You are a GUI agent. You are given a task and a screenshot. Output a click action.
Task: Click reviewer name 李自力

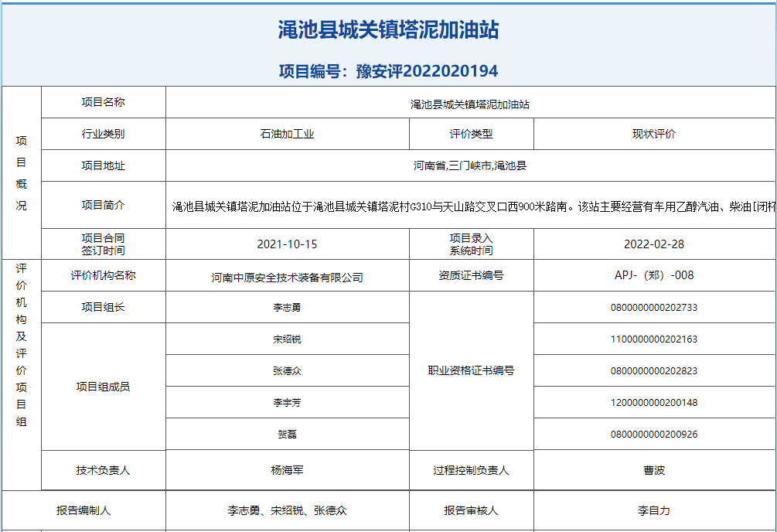click(653, 510)
